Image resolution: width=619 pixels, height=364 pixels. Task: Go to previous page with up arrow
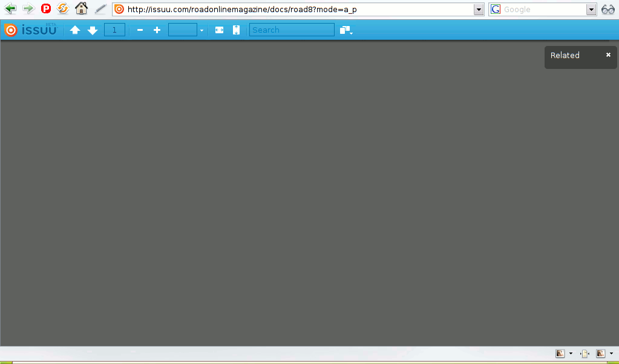click(75, 30)
